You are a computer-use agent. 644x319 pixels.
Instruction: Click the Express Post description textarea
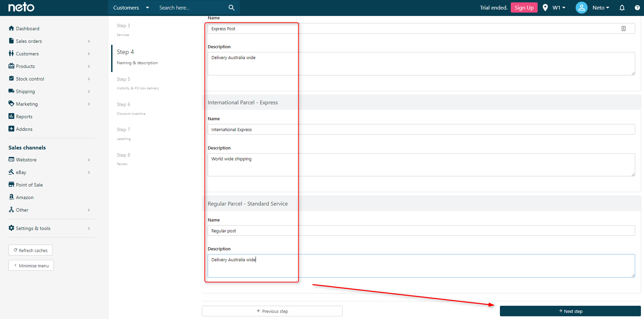point(421,64)
